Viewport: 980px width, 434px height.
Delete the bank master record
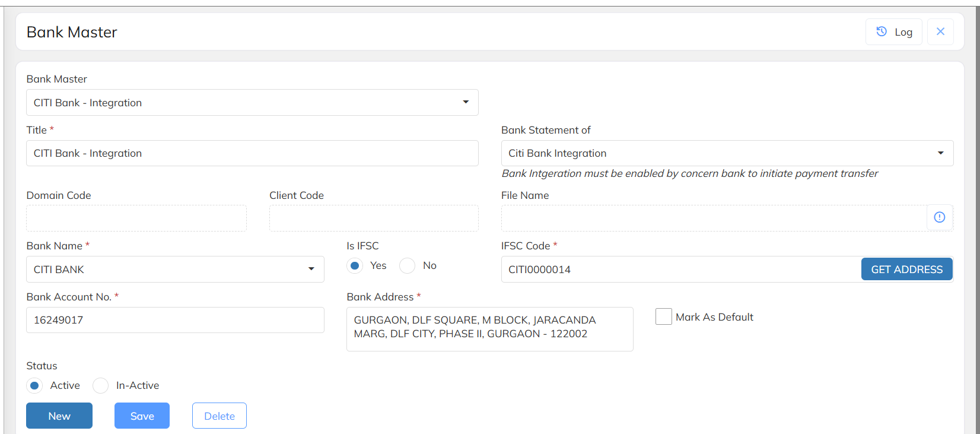pos(219,416)
